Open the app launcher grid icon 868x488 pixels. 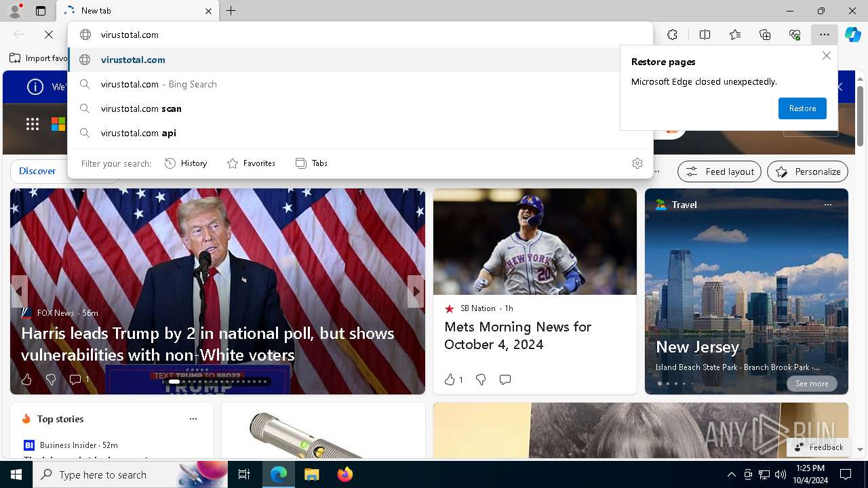[x=33, y=124]
